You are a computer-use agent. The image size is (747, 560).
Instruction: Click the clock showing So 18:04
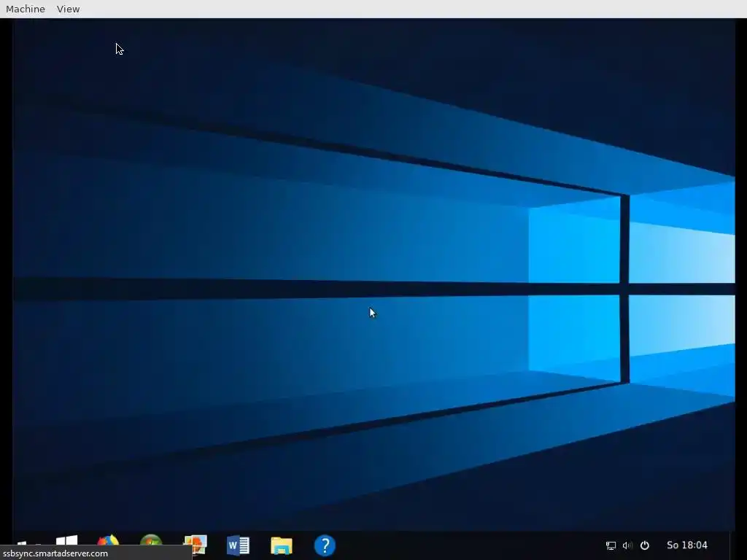point(687,545)
